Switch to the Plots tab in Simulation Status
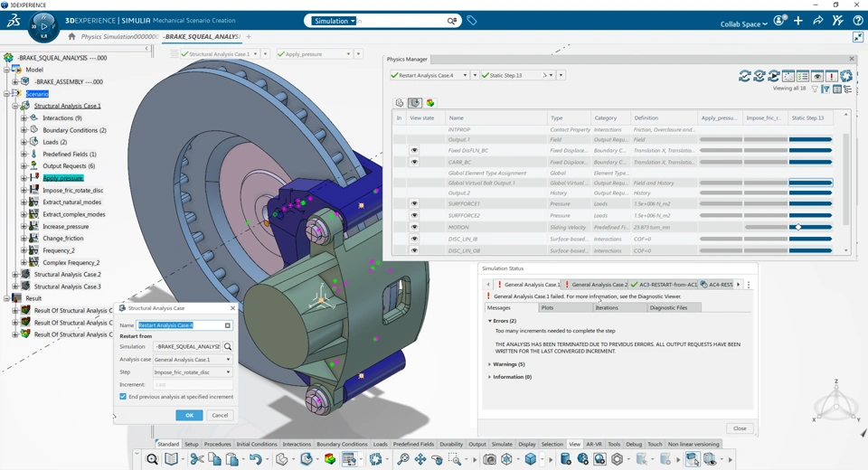The width and height of the screenshot is (868, 470). [x=563, y=307]
